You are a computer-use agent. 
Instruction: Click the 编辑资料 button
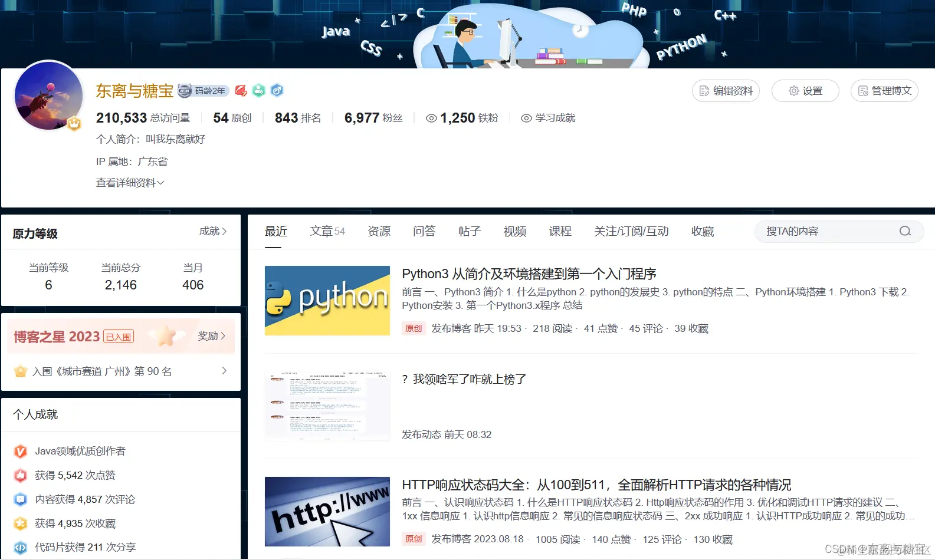coord(726,91)
